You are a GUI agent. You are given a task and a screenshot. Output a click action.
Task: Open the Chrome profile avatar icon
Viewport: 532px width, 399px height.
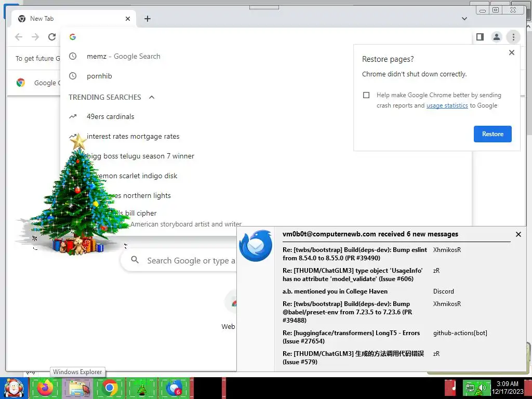coord(496,37)
